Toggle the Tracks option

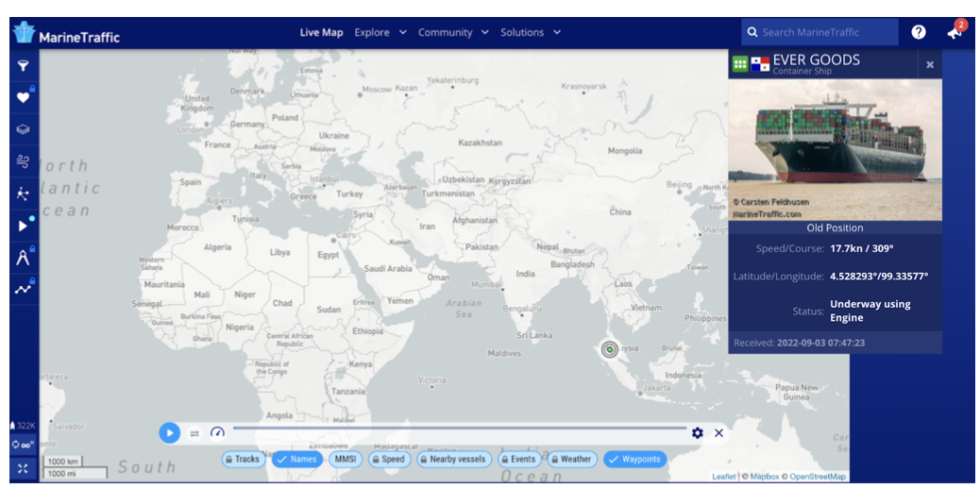243,459
